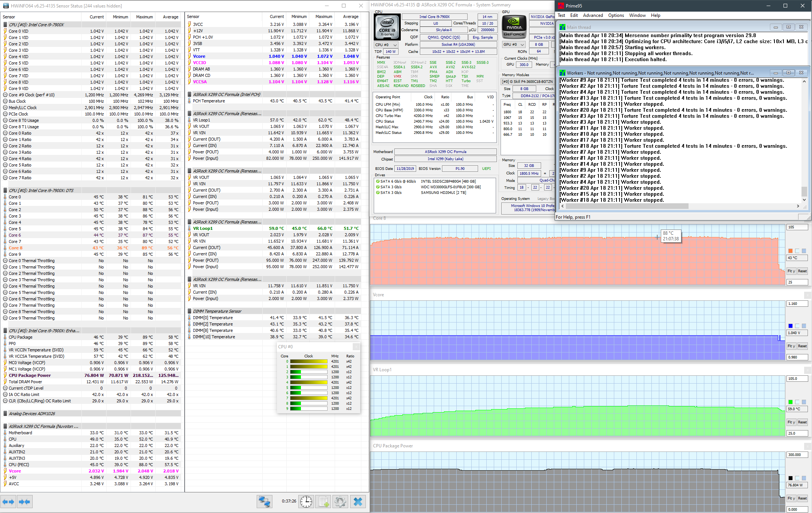Click the NVIDIA GeForce logo
Screen dimensions: 812x513
[x=514, y=27]
